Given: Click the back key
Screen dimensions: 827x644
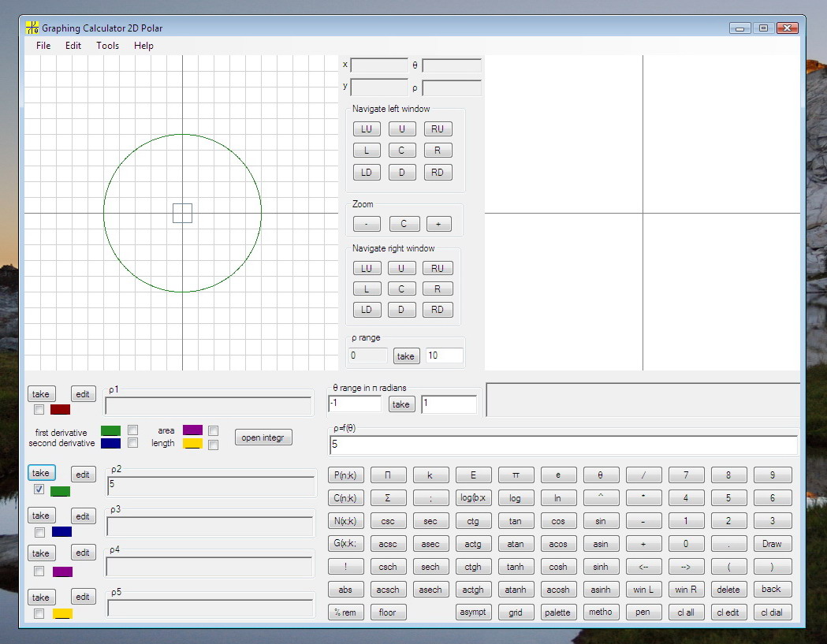Looking at the screenshot, I should (771, 589).
